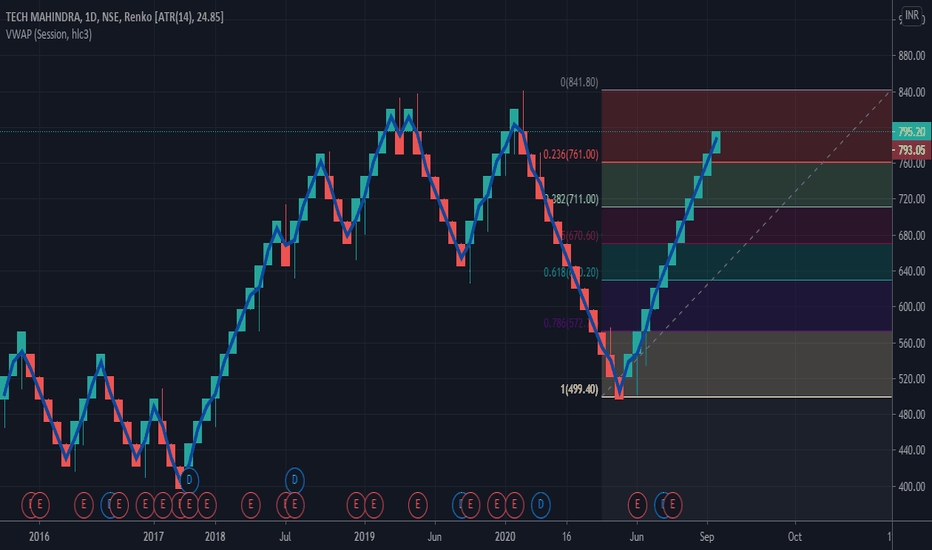Click the 2016 time axis label

coord(39,537)
